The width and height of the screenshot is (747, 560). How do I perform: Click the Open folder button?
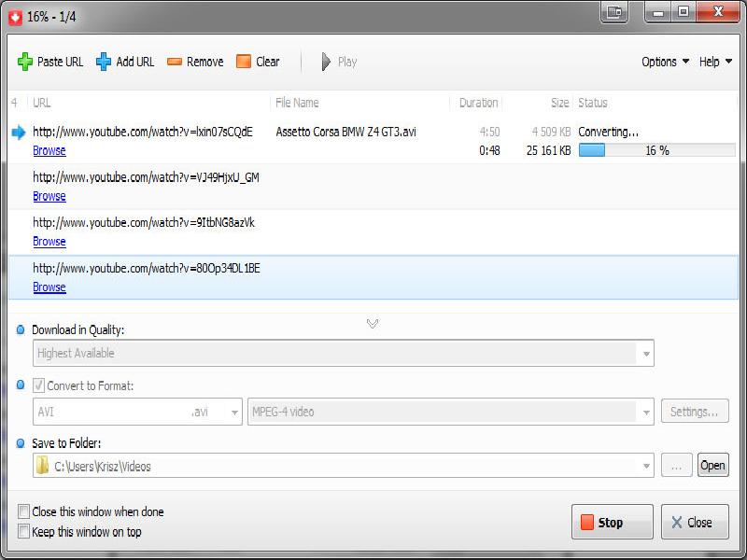(x=713, y=465)
